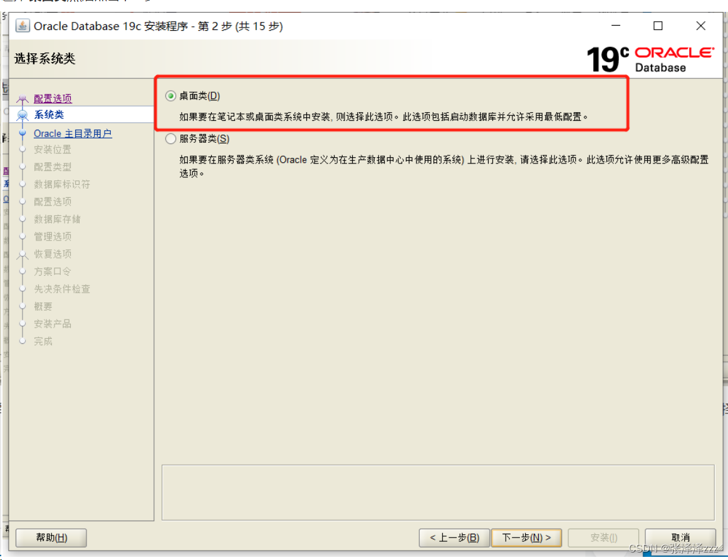Click the 完成 step text
This screenshot has height=560, width=728.
43,341
